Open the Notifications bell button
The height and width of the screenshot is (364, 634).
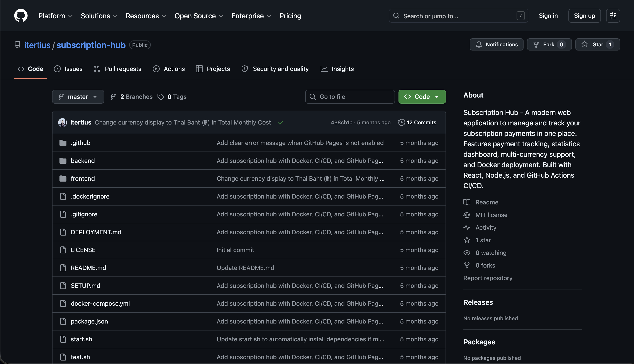[x=496, y=44]
